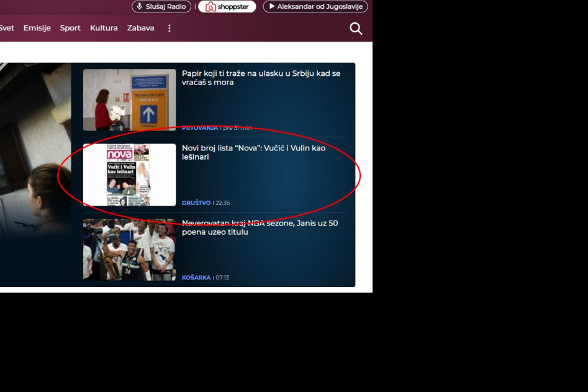588x392 pixels.
Task: Open the airport test sign thumbnail
Action: [129, 100]
